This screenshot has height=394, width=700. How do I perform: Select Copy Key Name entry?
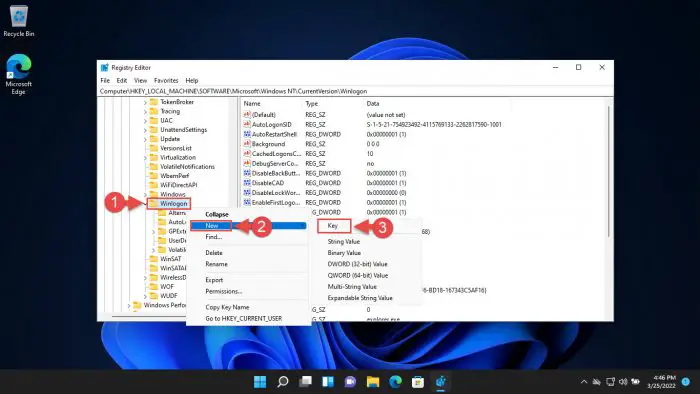(x=227, y=307)
